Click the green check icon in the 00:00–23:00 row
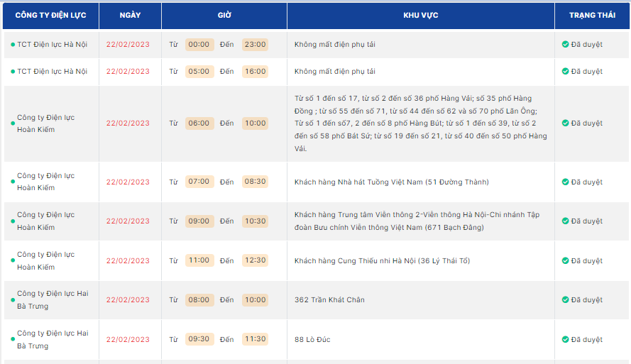This screenshot has width=631, height=364. click(565, 44)
